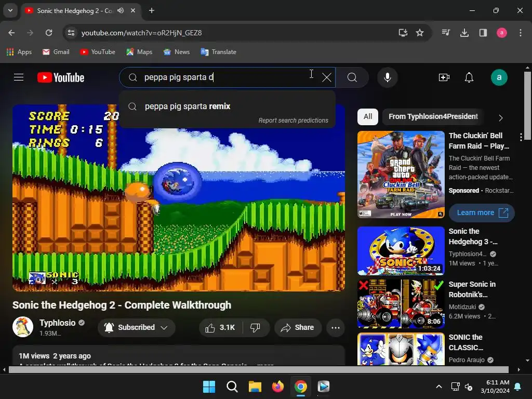Open Chrome media controls icon
Viewport: 532px width, 399px height.
pos(446,33)
